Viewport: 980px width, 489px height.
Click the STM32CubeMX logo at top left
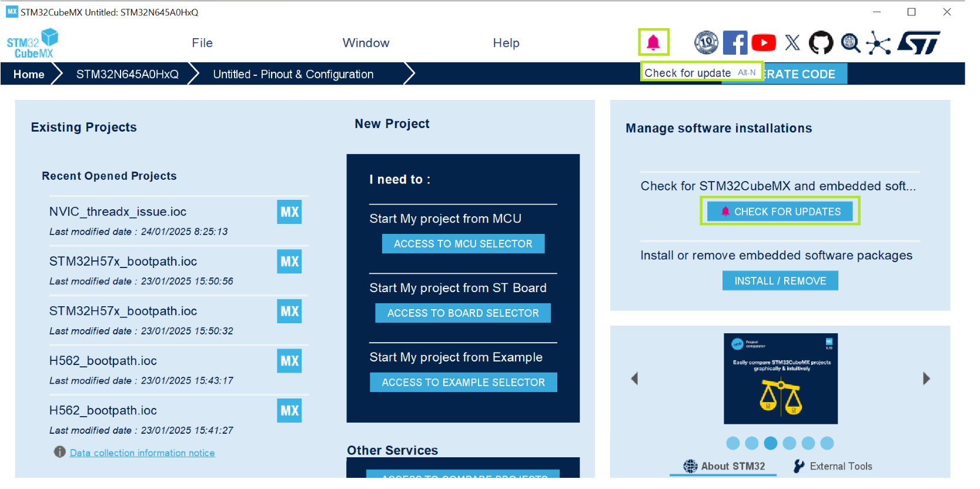tap(33, 43)
